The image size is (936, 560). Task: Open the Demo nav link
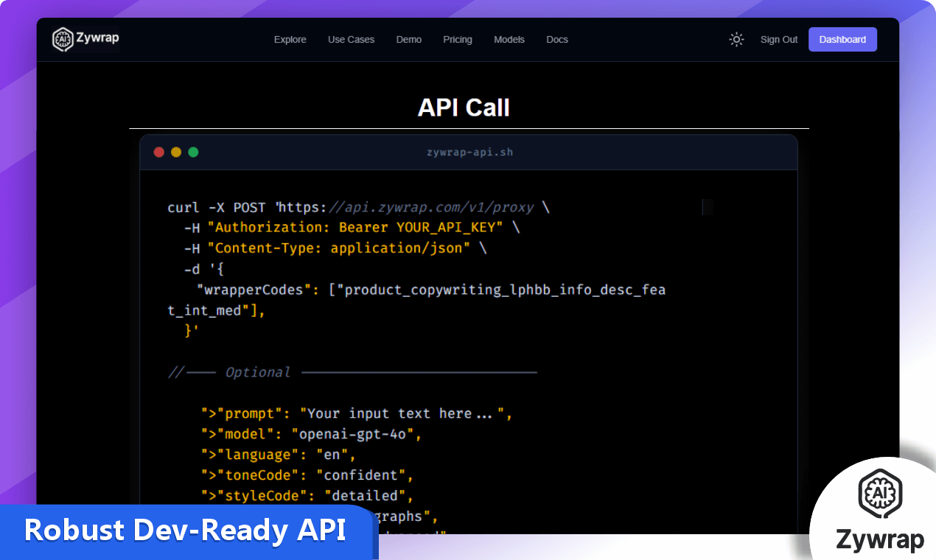[409, 40]
